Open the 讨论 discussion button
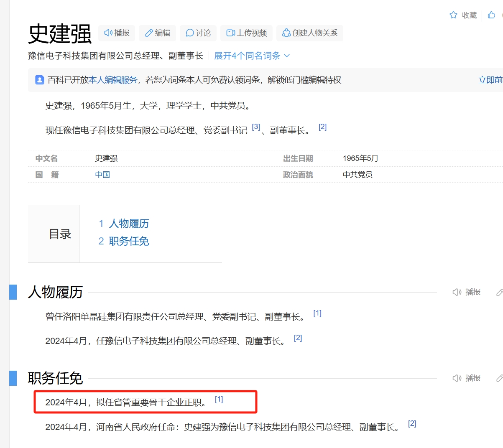The height and width of the screenshot is (448, 503). click(x=198, y=33)
